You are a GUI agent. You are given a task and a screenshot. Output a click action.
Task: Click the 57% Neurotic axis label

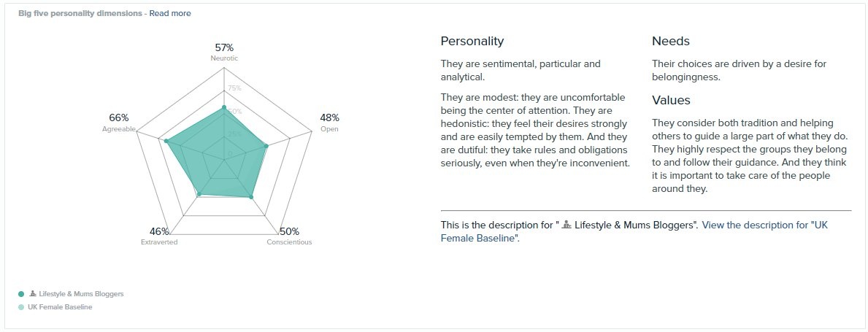coord(224,52)
